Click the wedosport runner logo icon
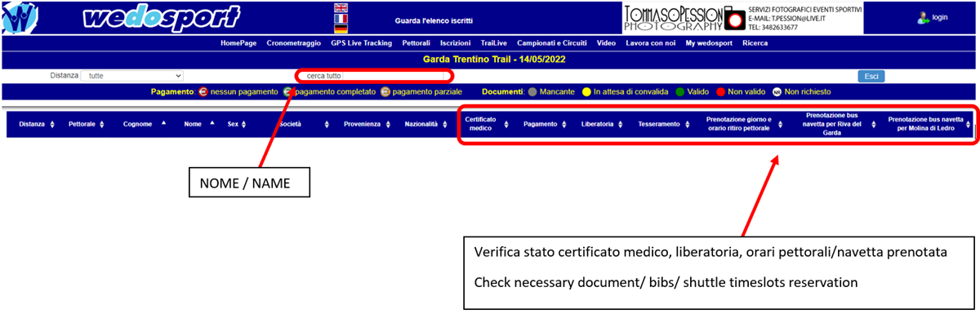This screenshot has width=980, height=318. click(18, 19)
